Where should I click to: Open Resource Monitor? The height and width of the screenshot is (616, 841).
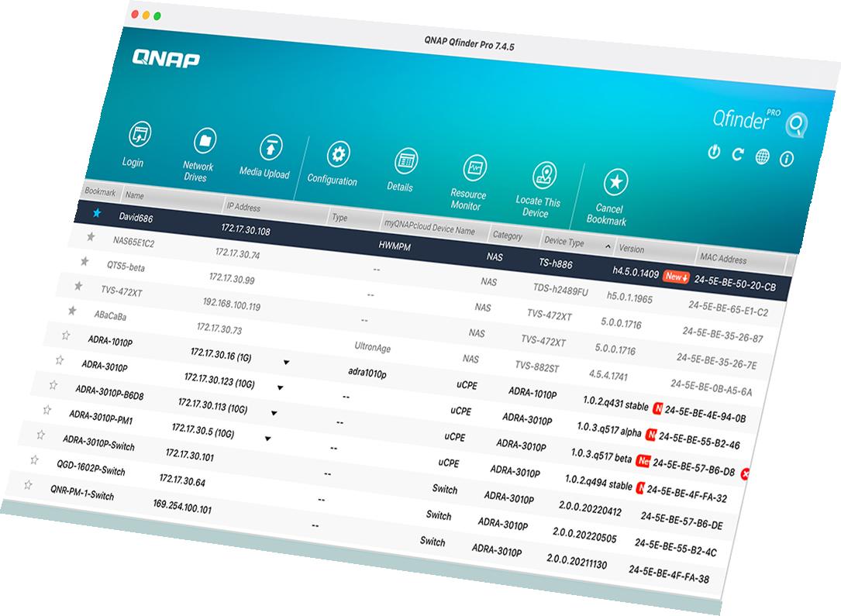click(x=470, y=181)
